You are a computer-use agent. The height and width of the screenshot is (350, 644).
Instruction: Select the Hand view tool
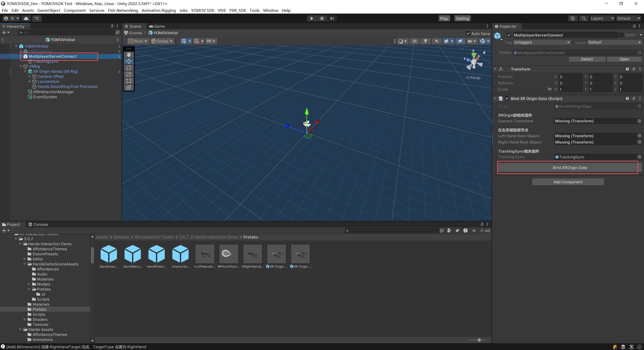click(x=129, y=55)
